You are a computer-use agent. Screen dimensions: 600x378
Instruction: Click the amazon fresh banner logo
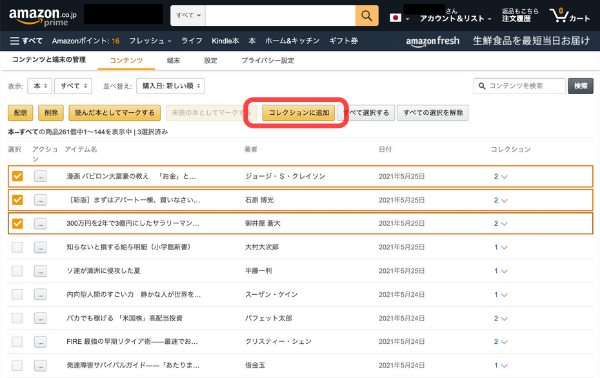[432, 41]
